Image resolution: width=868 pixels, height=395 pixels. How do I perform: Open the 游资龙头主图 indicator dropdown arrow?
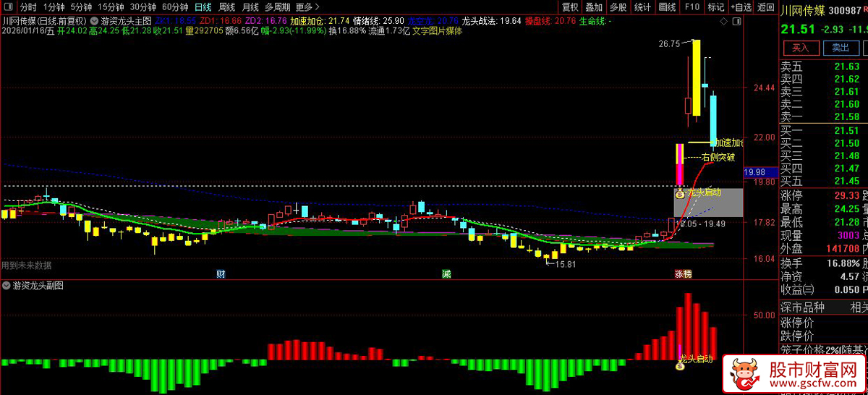pyautogui.click(x=95, y=21)
